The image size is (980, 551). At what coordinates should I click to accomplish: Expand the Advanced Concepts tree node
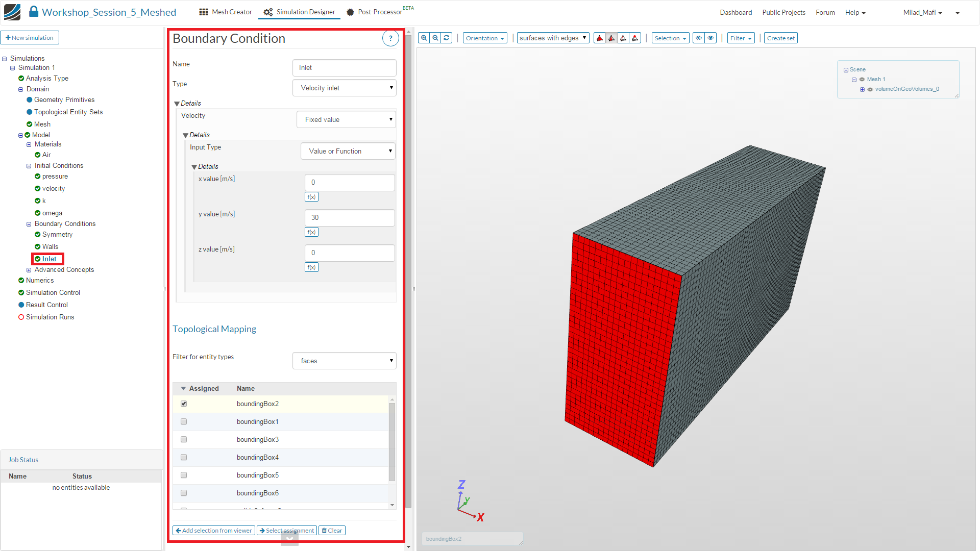point(29,270)
